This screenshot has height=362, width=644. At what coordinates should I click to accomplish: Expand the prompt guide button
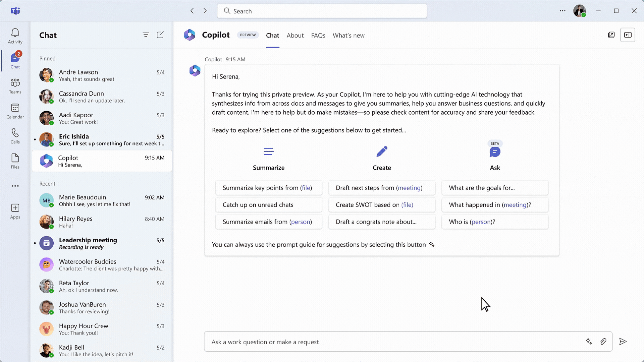tap(589, 342)
